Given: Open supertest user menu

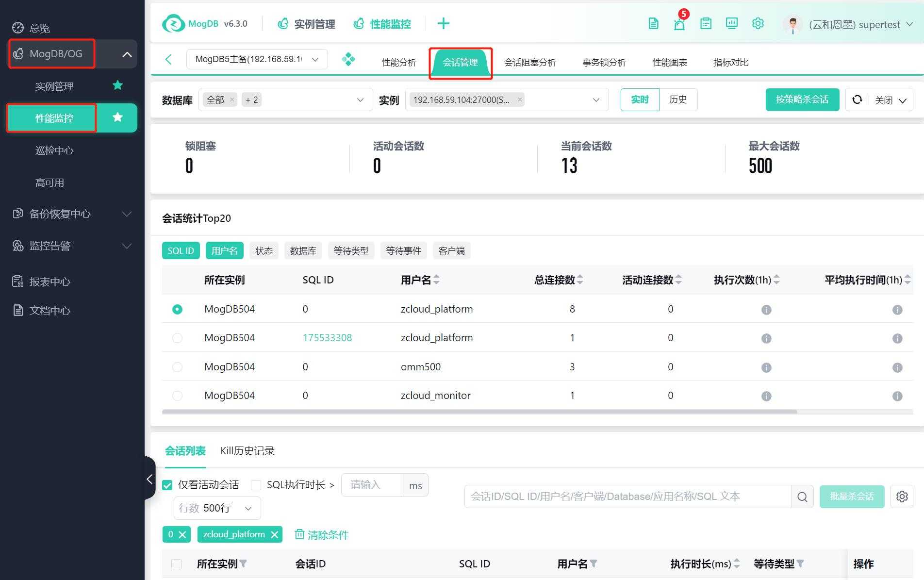Looking at the screenshot, I should [860, 25].
